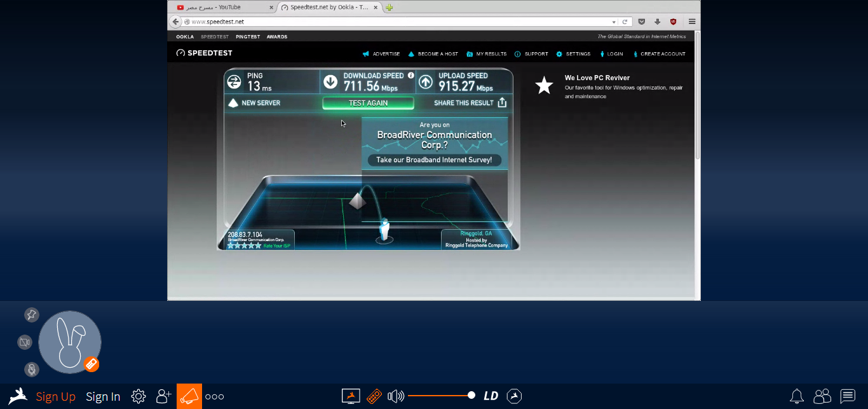Mute the room volume speaker icon
868x409 pixels.
point(396,396)
